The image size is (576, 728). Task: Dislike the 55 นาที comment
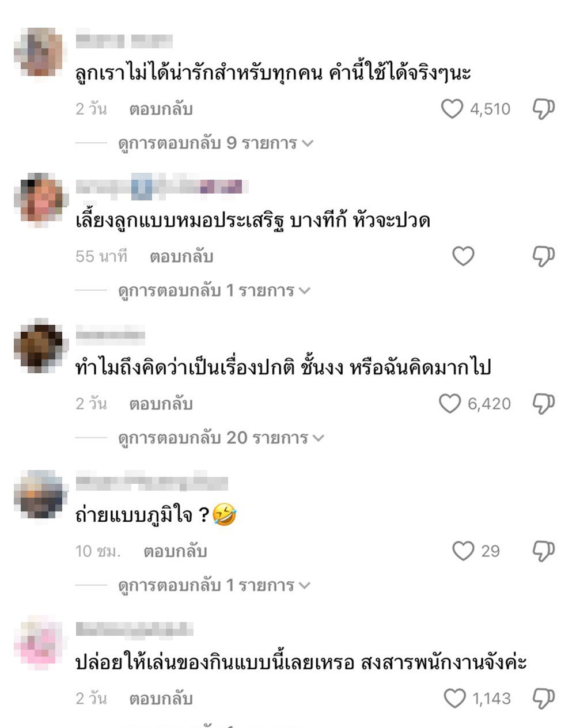pos(543,256)
